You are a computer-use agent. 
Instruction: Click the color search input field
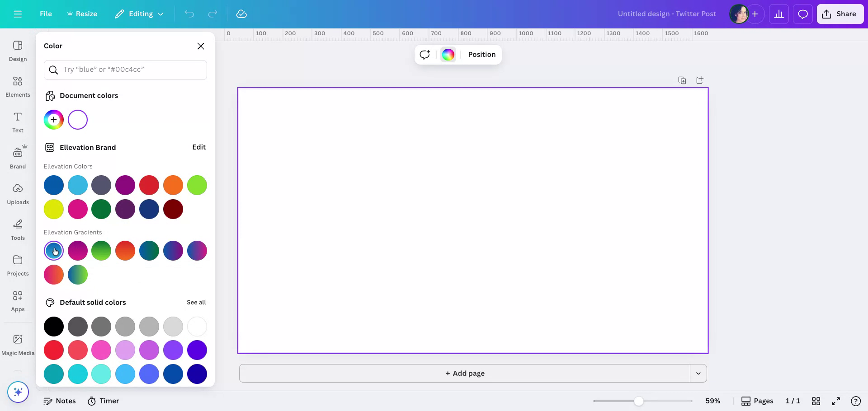click(125, 70)
